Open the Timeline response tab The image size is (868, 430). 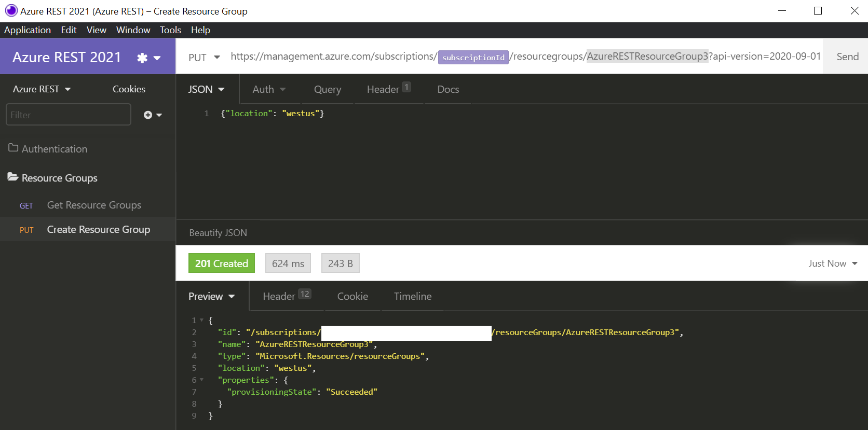(x=412, y=296)
